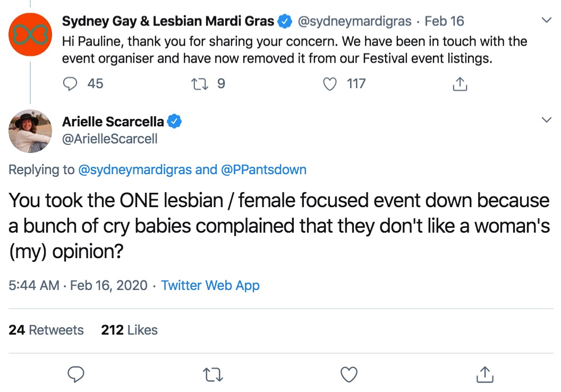Click the Feb 16 tweet date
The height and width of the screenshot is (392, 561).
pos(444,22)
